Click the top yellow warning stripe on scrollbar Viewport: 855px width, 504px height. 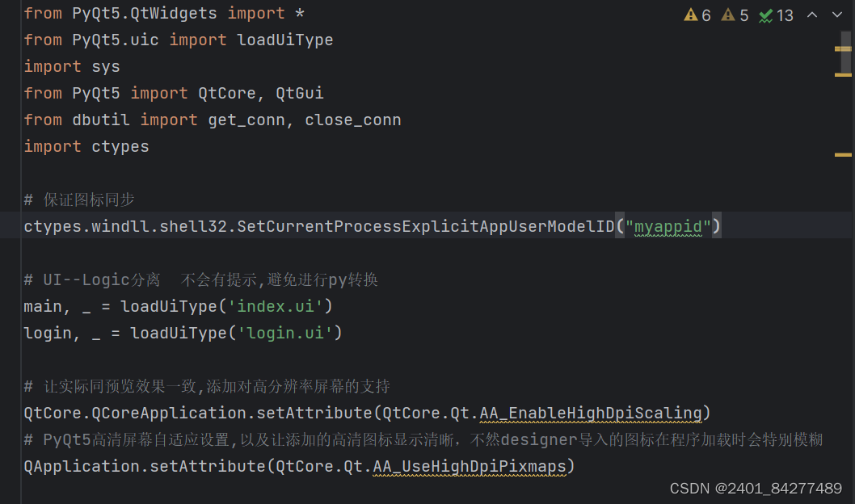tap(844, 48)
